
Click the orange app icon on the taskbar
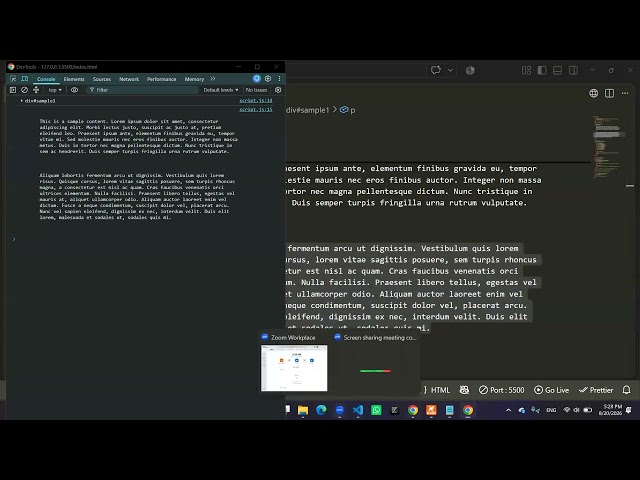tap(431, 410)
